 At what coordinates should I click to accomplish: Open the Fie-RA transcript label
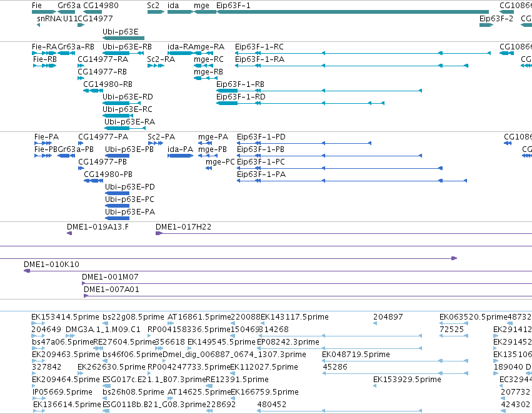pyautogui.click(x=44, y=47)
